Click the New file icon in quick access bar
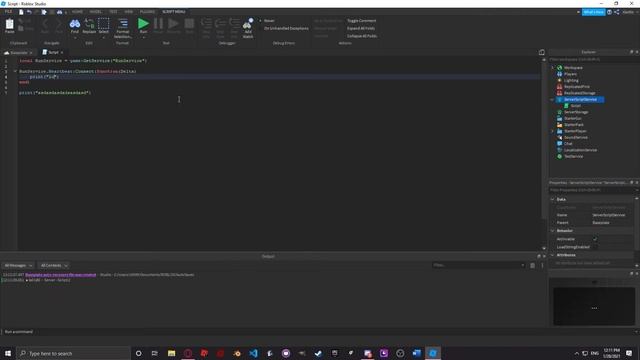 21,12
